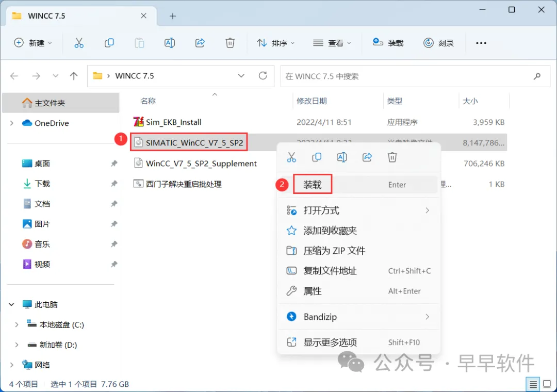Click the rename icon in context menu

pyautogui.click(x=342, y=157)
